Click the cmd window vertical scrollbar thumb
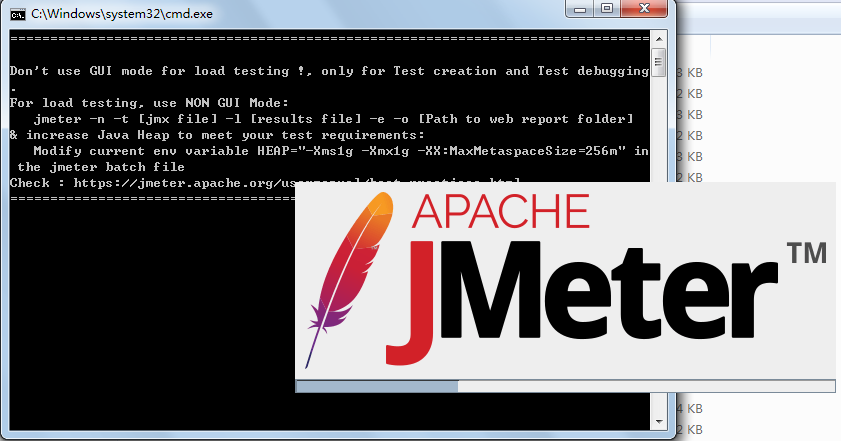The image size is (841, 441). [x=659, y=62]
